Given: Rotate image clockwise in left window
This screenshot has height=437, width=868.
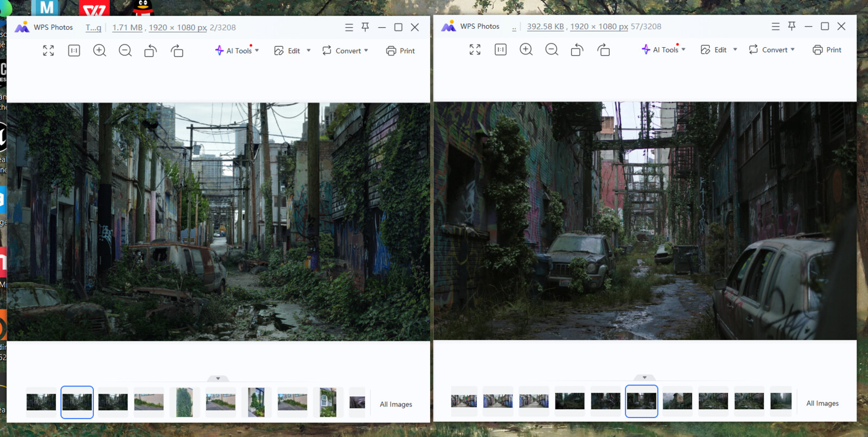Looking at the screenshot, I should click(x=177, y=50).
